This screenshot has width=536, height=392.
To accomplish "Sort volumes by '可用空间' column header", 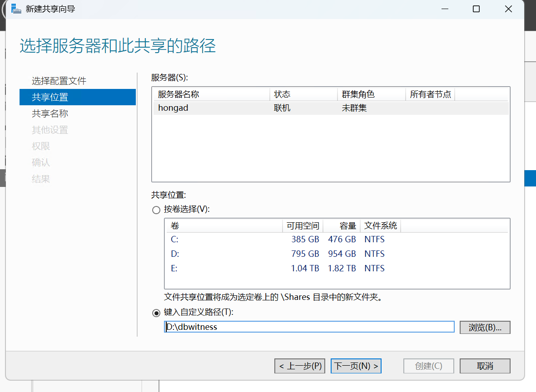I will 303,226.
